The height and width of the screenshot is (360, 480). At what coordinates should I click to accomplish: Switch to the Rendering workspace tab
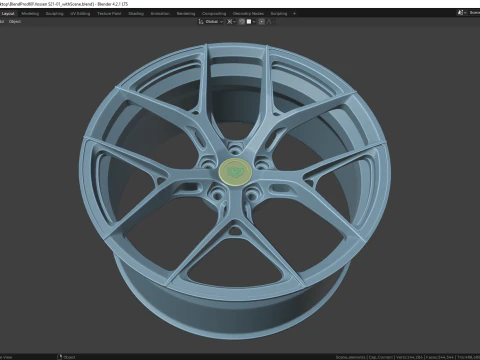click(186, 14)
